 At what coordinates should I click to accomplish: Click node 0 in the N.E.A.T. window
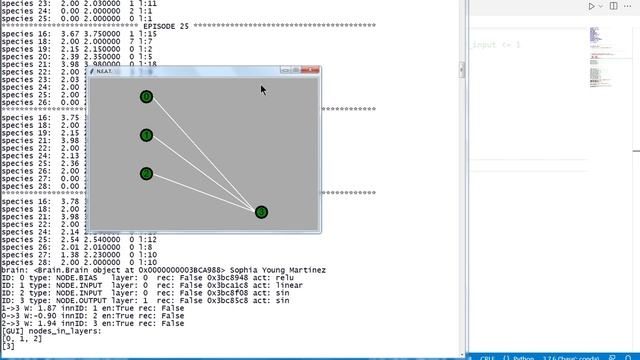pos(147,97)
